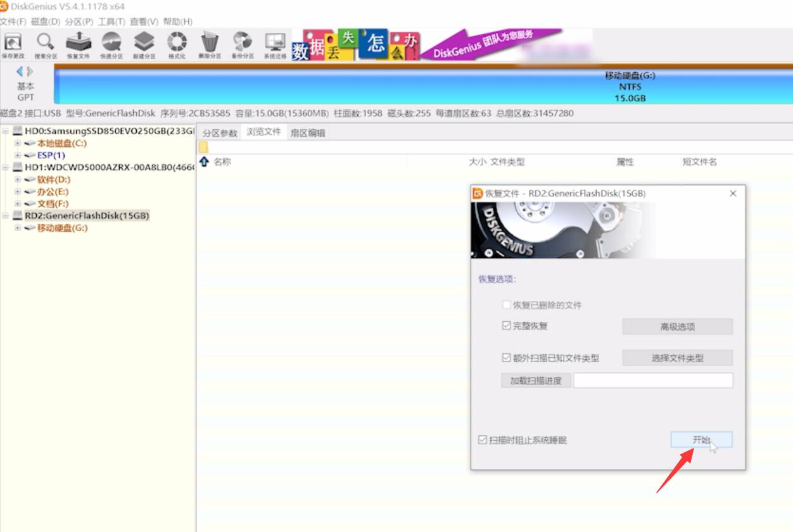Screen dimensions: 793x532
Task: Open the 分区(P) menu
Action: coord(79,22)
